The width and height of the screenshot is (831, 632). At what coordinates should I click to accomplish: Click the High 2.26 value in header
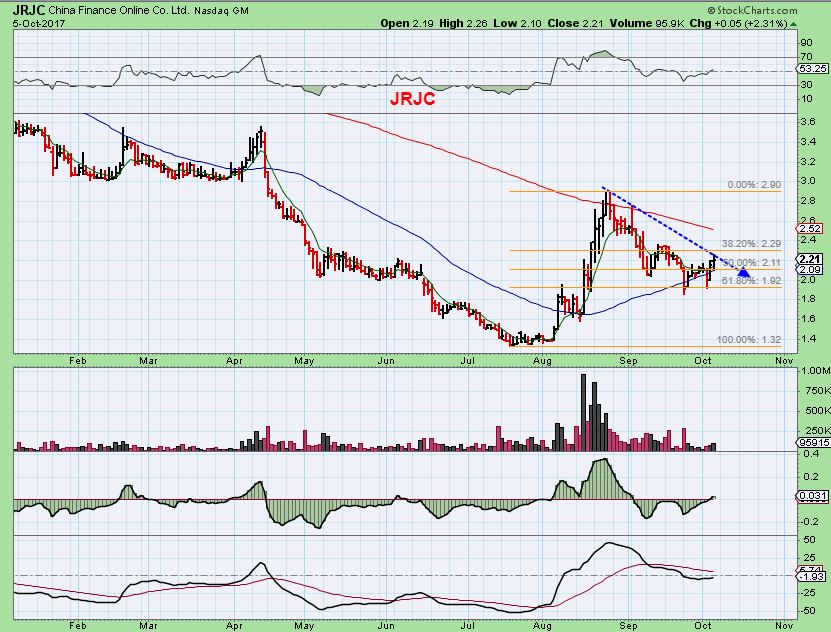(463, 23)
